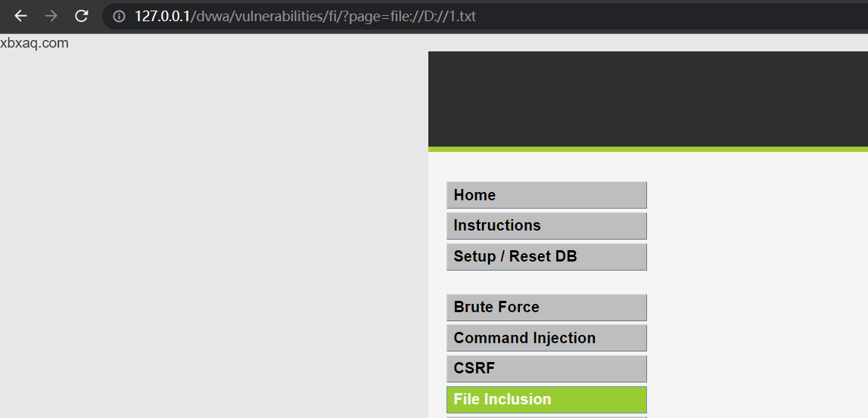Focus the address bar showing the DVWA URL

pyautogui.click(x=485, y=16)
